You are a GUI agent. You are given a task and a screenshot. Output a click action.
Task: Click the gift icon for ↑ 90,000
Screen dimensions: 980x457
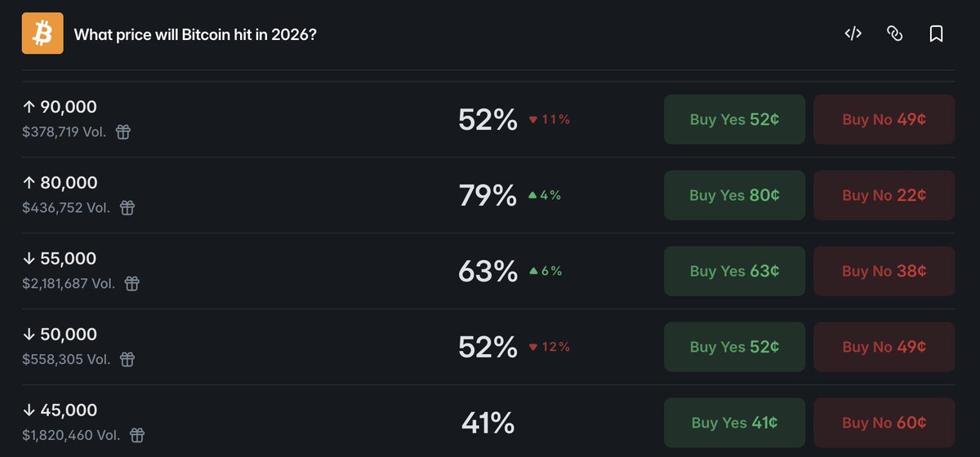point(122,131)
